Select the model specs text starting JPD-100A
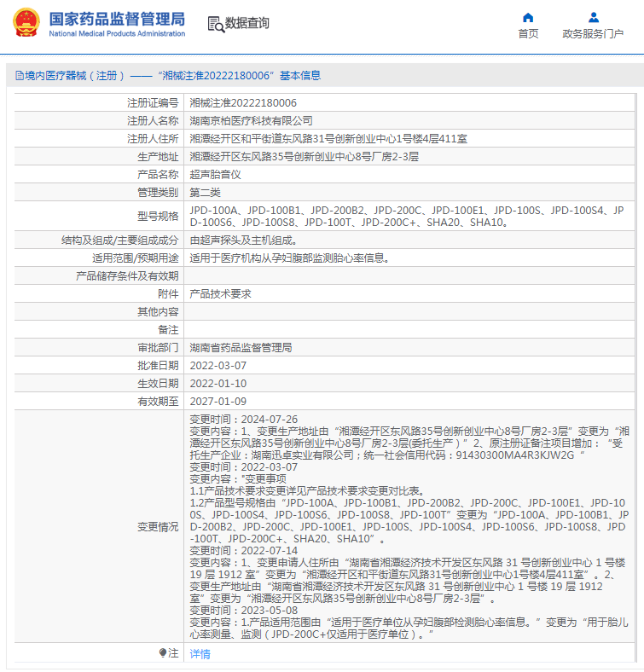 [407, 217]
